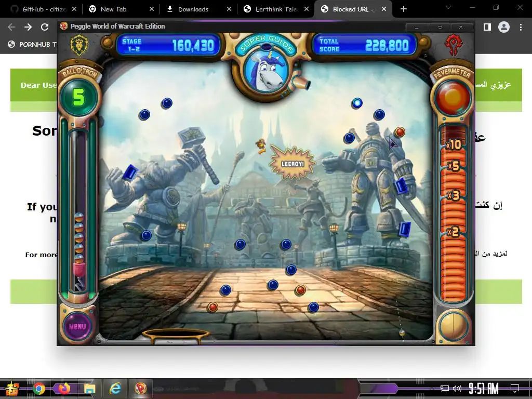Open Internet Explorer from the taskbar
This screenshot has width=532, height=399.
coord(115,389)
